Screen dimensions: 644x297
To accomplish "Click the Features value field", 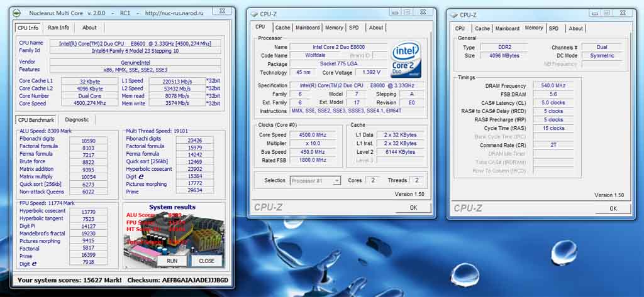I will tap(135, 69).
